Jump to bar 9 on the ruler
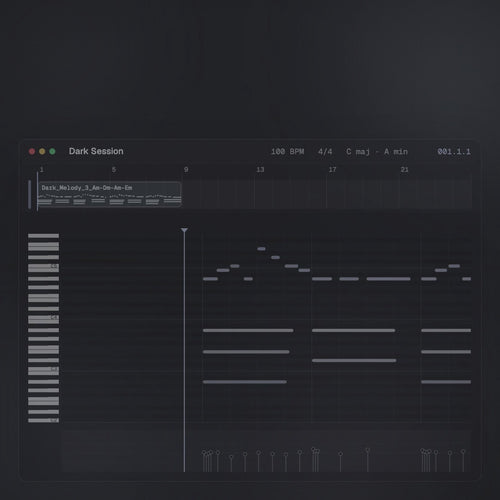 (186, 170)
